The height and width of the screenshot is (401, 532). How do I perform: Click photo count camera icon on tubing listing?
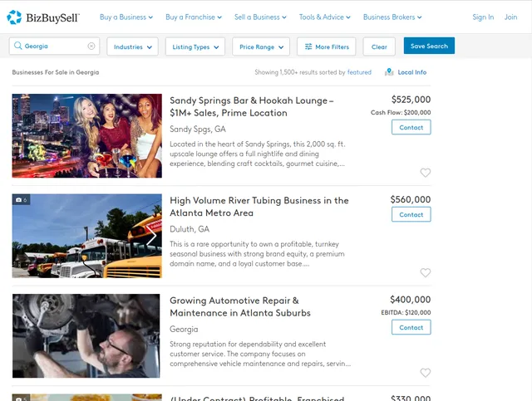(x=18, y=200)
